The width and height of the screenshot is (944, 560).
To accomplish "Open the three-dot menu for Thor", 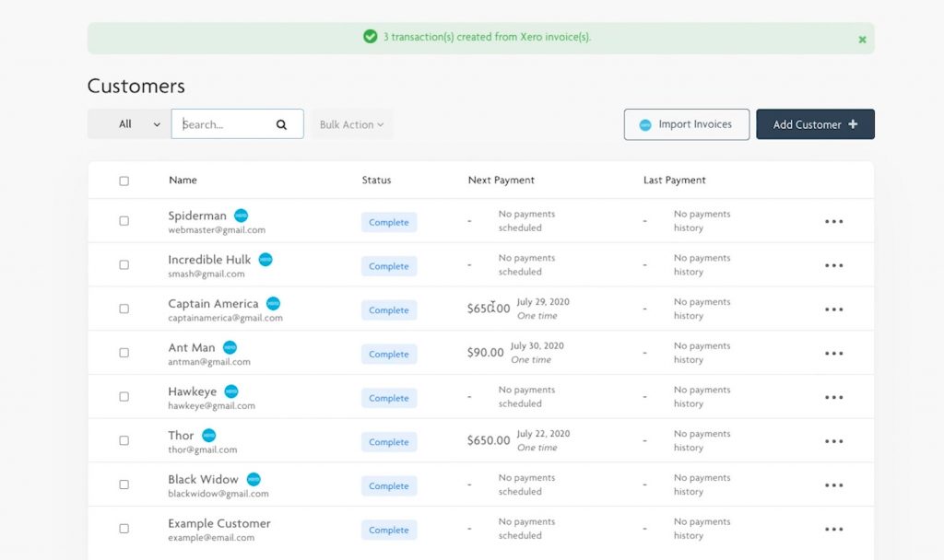I will pyautogui.click(x=833, y=441).
